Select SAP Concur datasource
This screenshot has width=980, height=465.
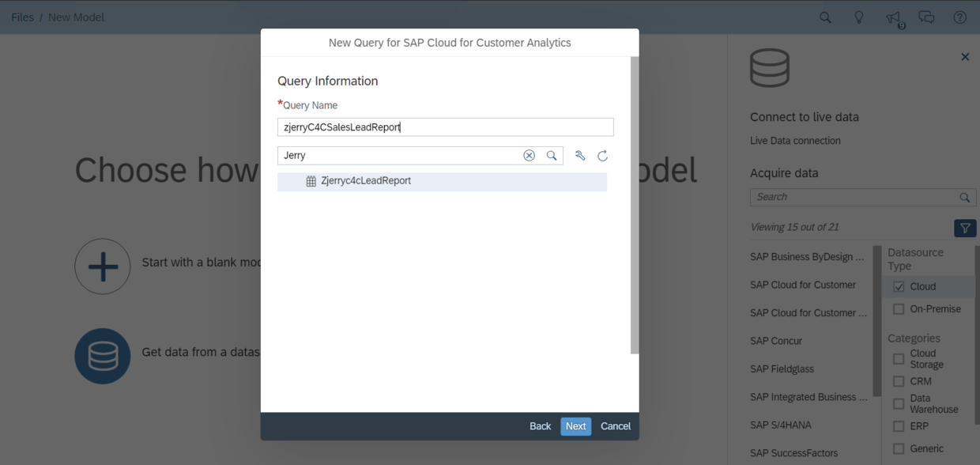point(776,341)
